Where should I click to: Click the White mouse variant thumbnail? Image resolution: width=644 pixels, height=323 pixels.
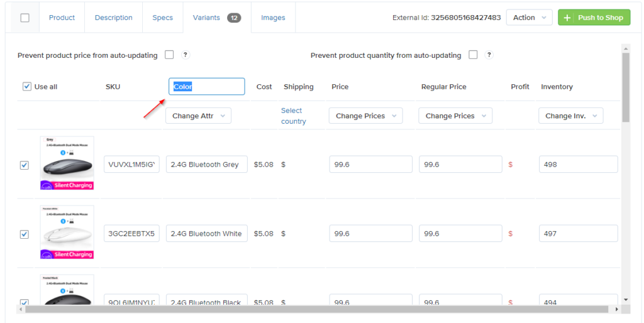tap(67, 233)
